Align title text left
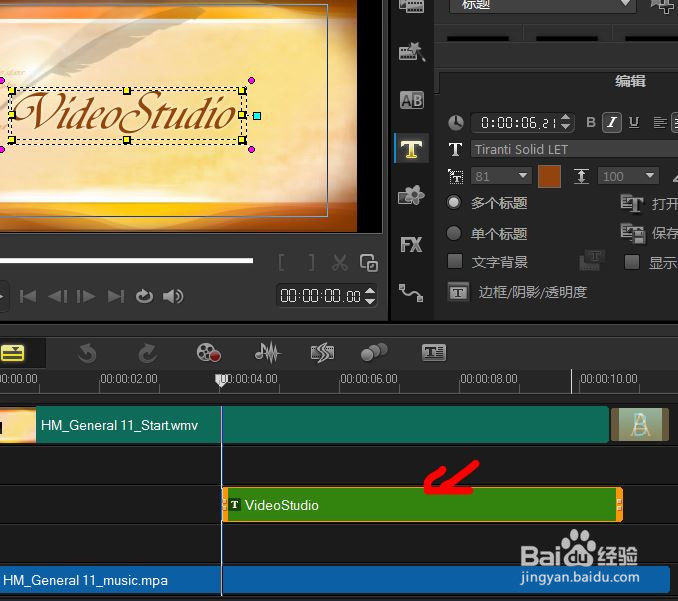 (659, 122)
